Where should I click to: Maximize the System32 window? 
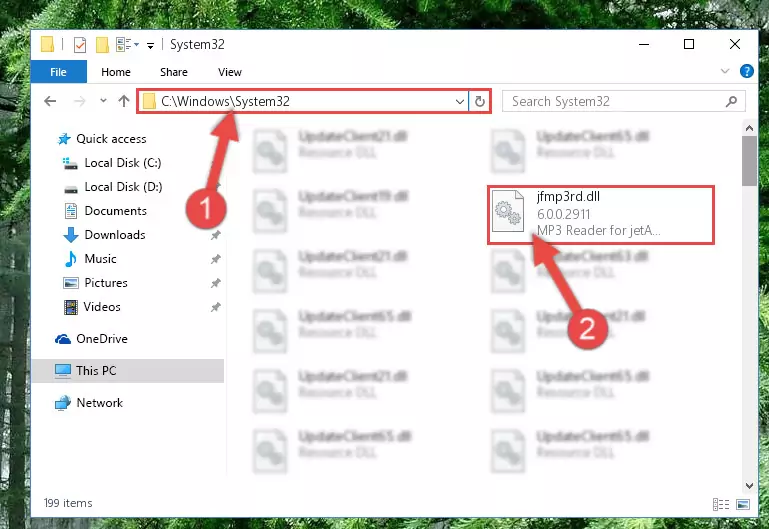[x=689, y=44]
